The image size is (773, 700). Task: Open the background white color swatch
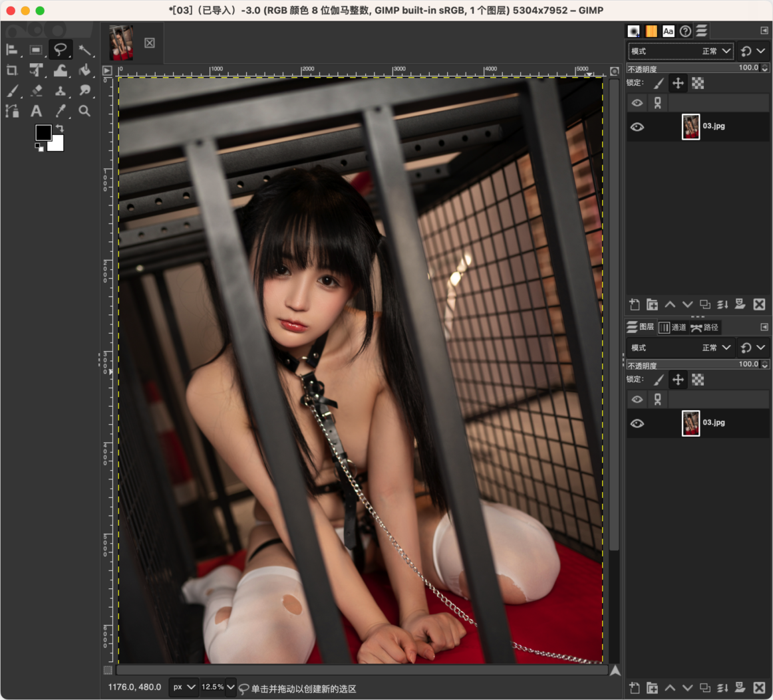click(x=57, y=146)
